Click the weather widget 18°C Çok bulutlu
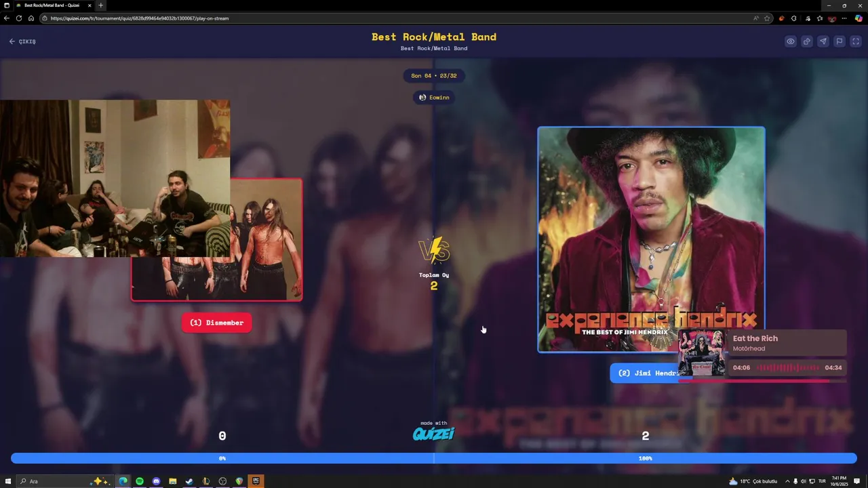The width and height of the screenshot is (868, 488). point(753,481)
